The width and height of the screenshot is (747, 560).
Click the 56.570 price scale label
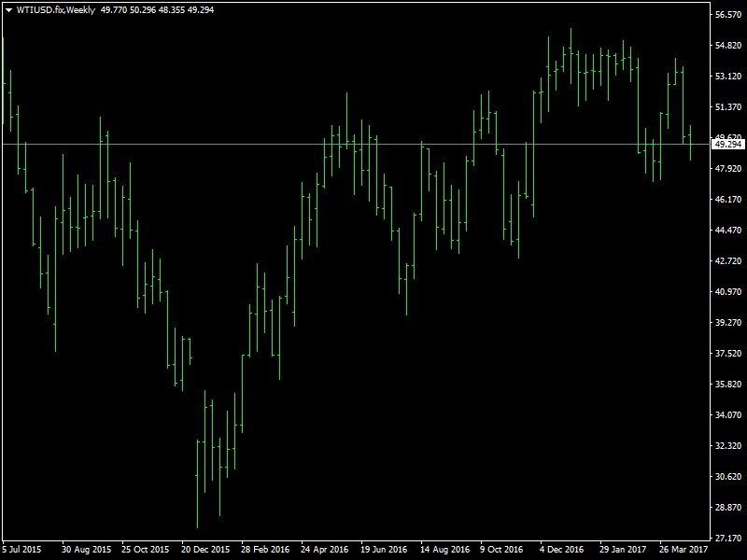click(x=728, y=15)
